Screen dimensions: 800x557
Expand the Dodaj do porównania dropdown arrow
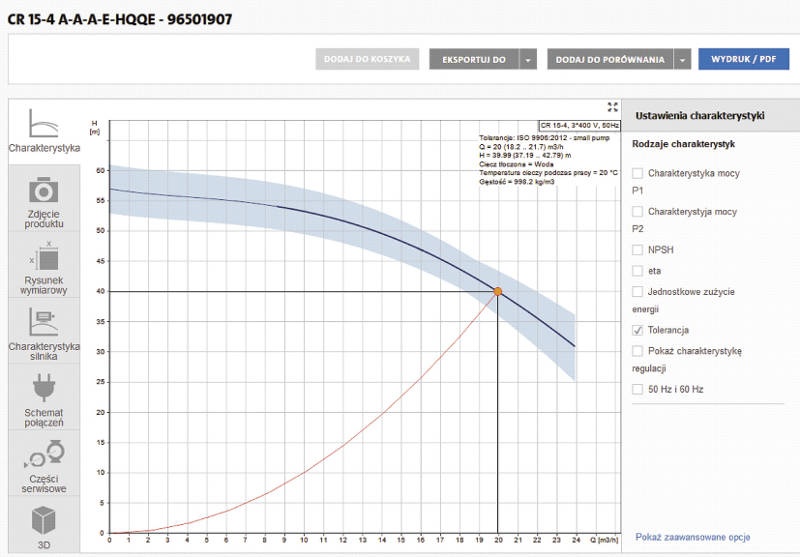682,60
